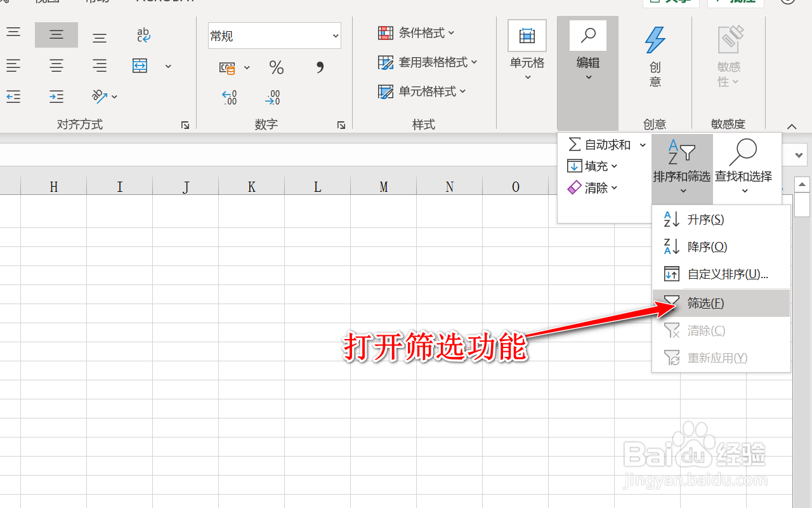Viewport: 812px width, 508px height.
Task: Click the decrease decimal icon
Action: [273, 97]
